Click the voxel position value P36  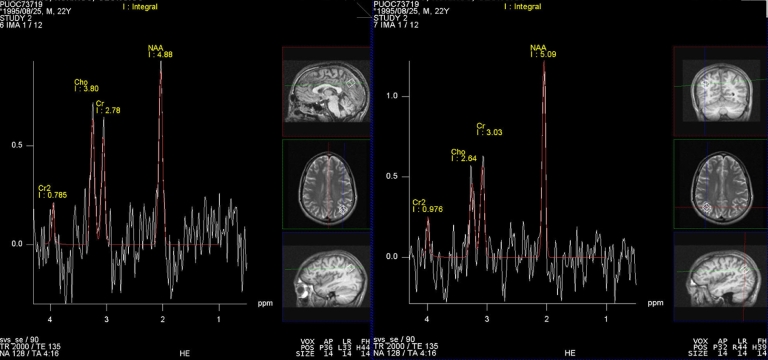pyautogui.click(x=326, y=347)
